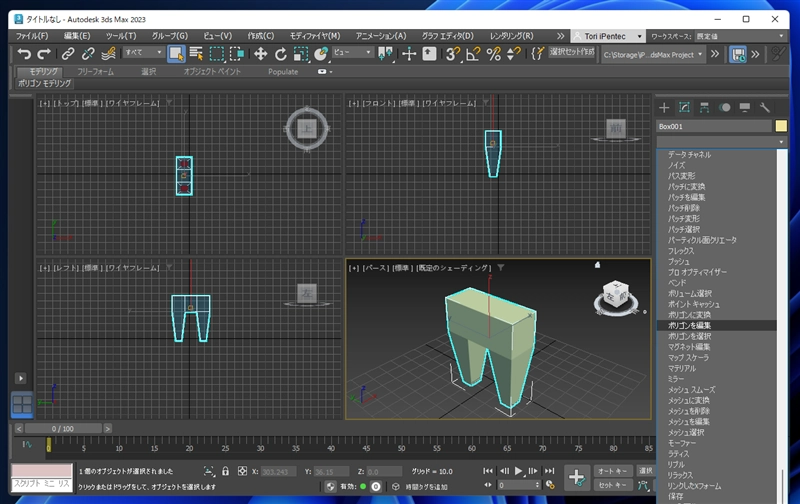Open the Modify command panel tab

(x=684, y=108)
